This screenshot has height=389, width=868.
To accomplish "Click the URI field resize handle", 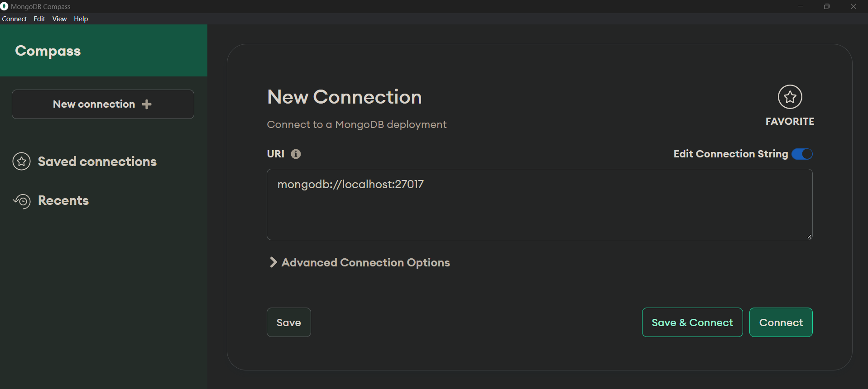I will click(809, 237).
